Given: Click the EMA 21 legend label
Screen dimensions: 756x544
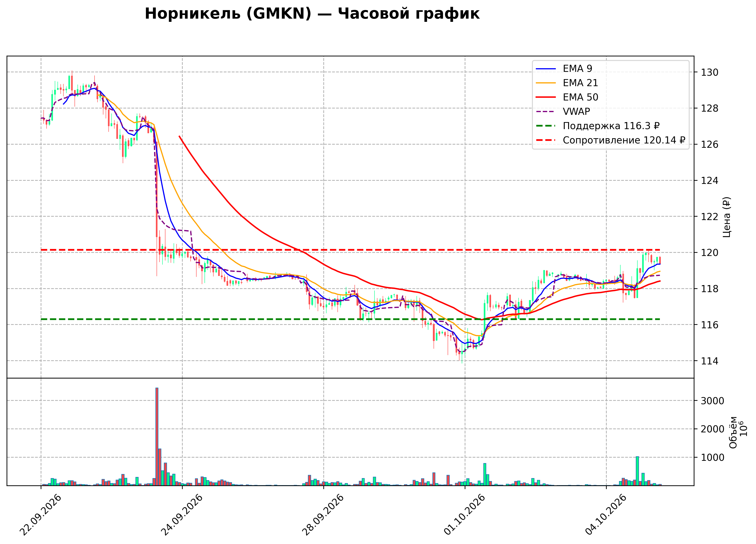Looking at the screenshot, I should click(580, 83).
